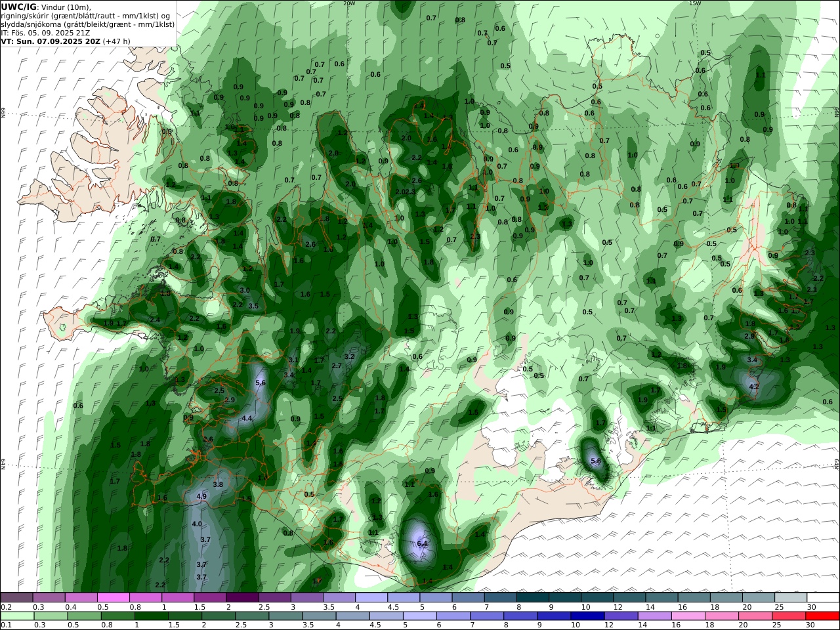
Task: Click the valid time 'VT: Sun. 07.09.2025 20Z'
Action: click(x=51, y=41)
